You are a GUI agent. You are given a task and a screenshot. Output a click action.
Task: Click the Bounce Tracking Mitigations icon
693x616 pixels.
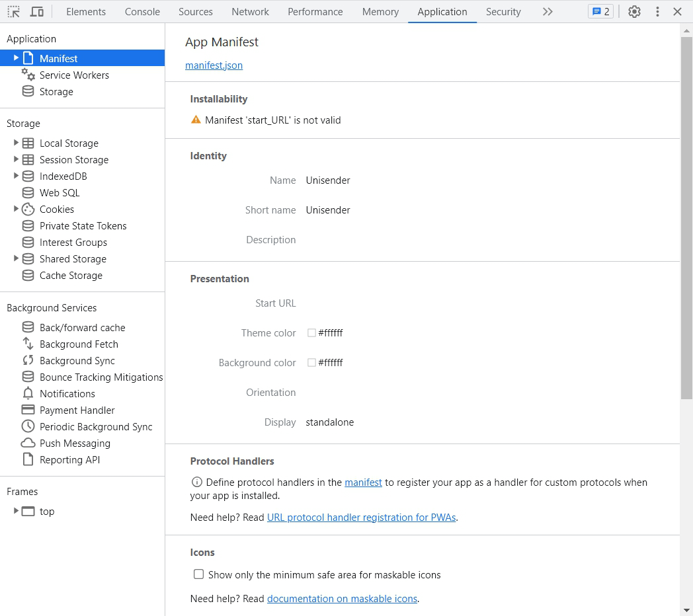(28, 377)
